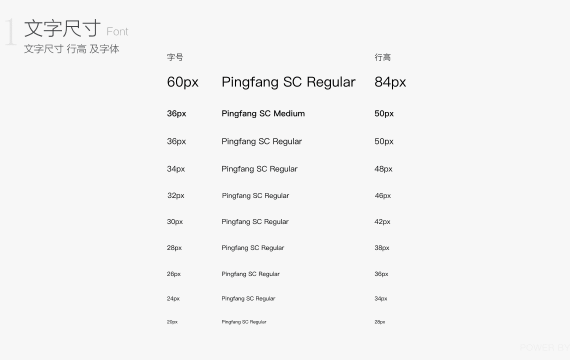The image size is (570, 360).
Task: Click the 字号 column header
Action: [x=175, y=57]
